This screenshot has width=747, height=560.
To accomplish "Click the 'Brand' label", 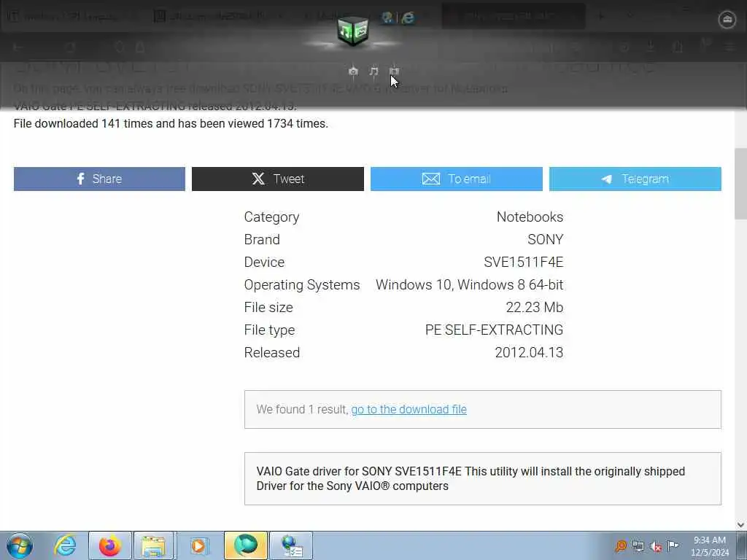I will [262, 239].
